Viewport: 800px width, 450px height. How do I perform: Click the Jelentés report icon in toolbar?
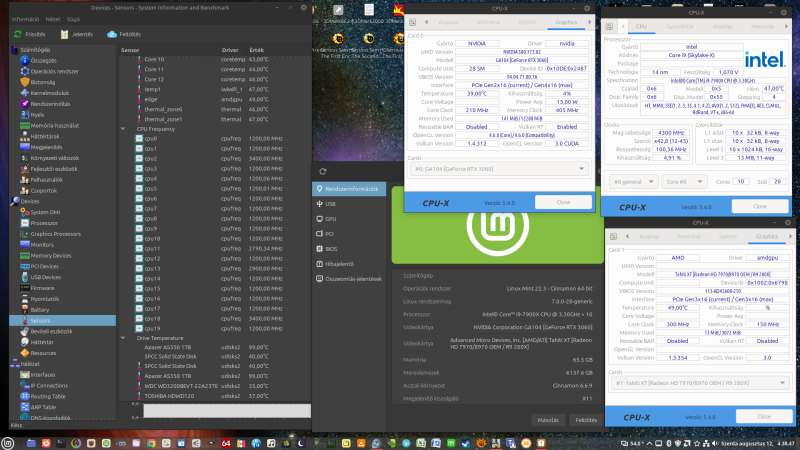tap(64, 34)
